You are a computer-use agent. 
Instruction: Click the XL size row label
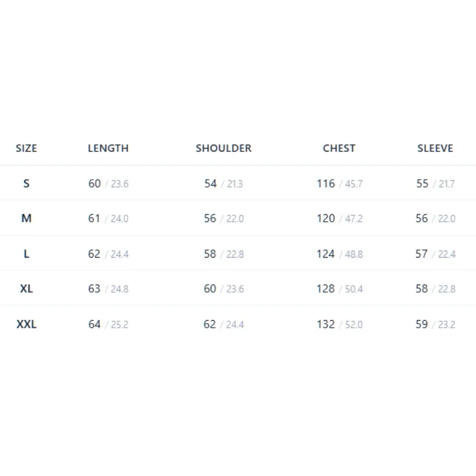(26, 289)
